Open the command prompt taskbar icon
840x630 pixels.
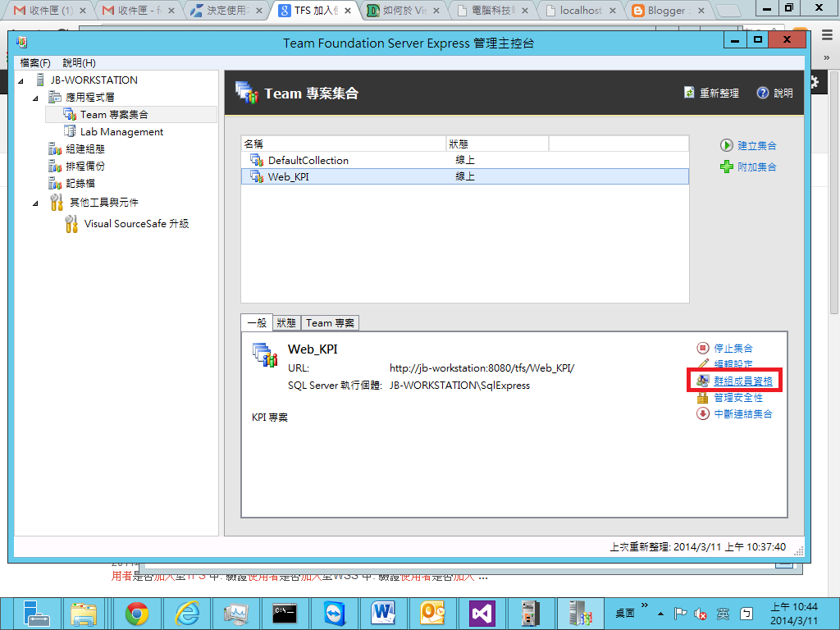tap(285, 613)
